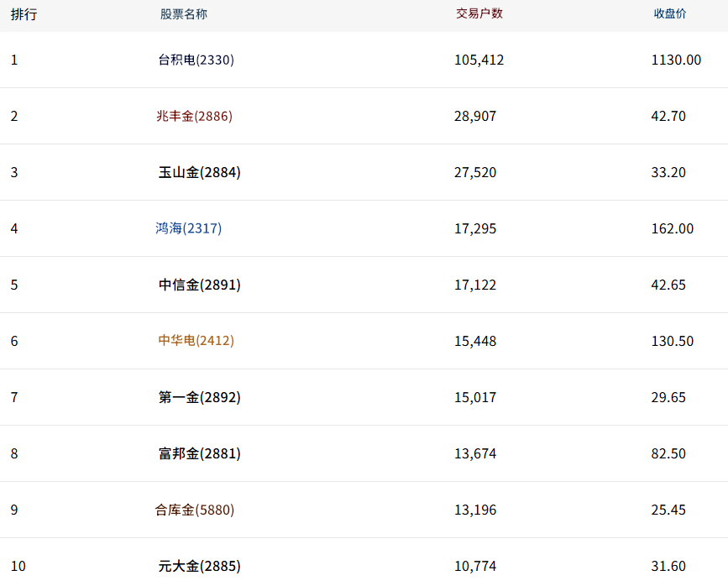Select closing price 25.45
Image resolution: width=728 pixels, height=586 pixels.
click(668, 510)
